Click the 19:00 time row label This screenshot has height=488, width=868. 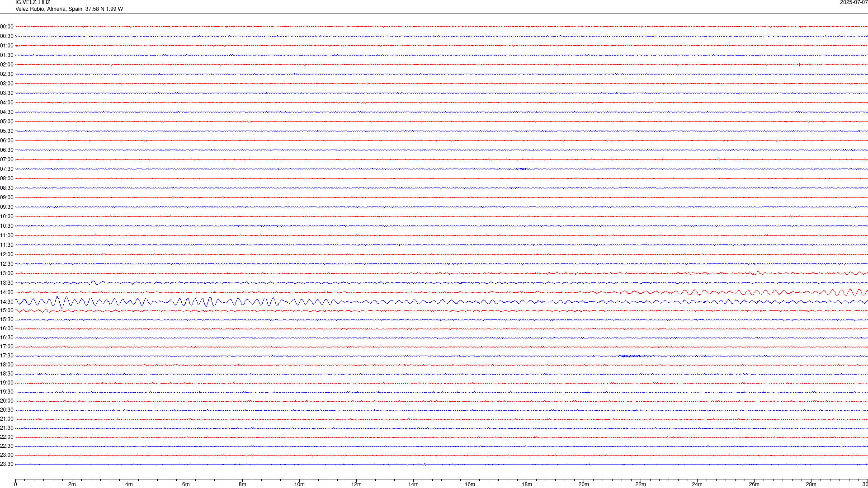coord(7,383)
